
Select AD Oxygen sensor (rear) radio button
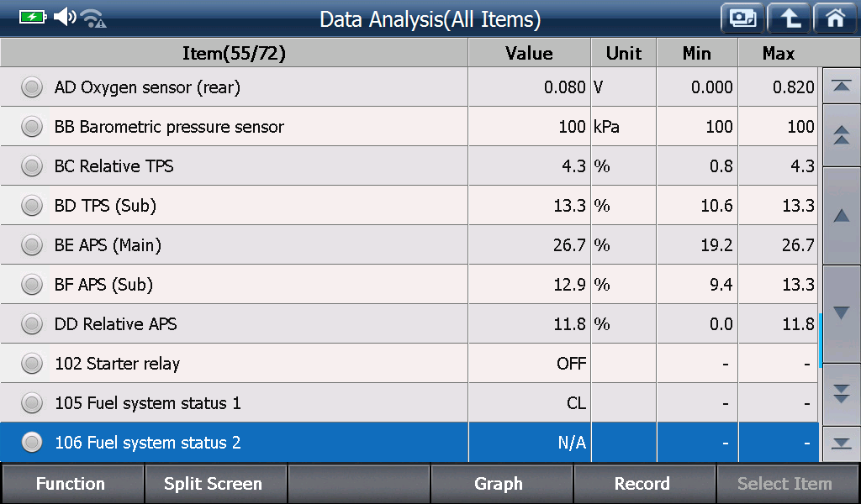point(32,87)
